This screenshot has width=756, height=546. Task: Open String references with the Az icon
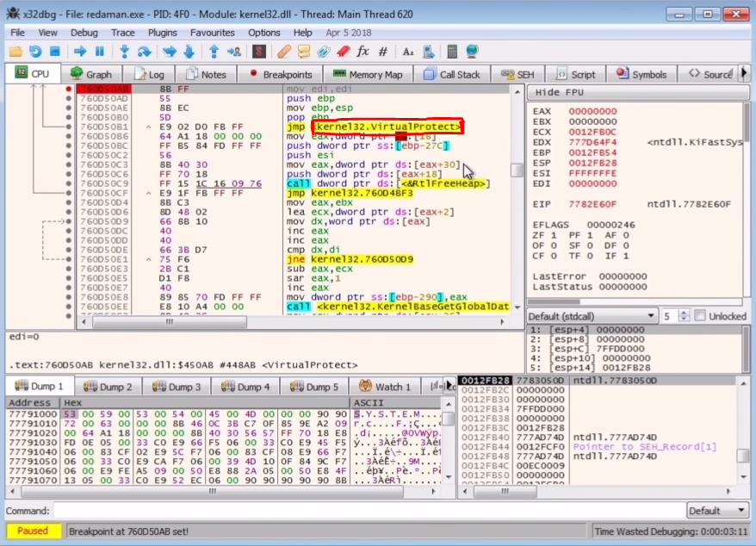click(x=408, y=51)
